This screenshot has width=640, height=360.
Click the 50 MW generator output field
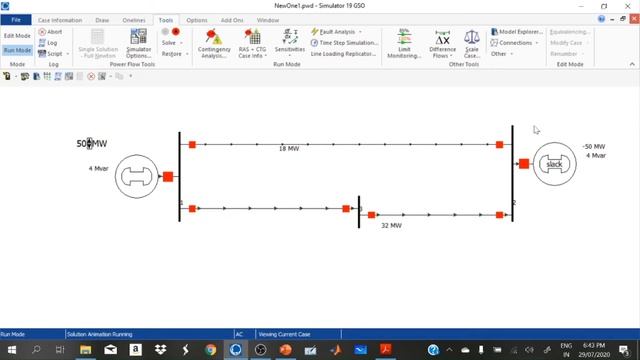point(92,144)
